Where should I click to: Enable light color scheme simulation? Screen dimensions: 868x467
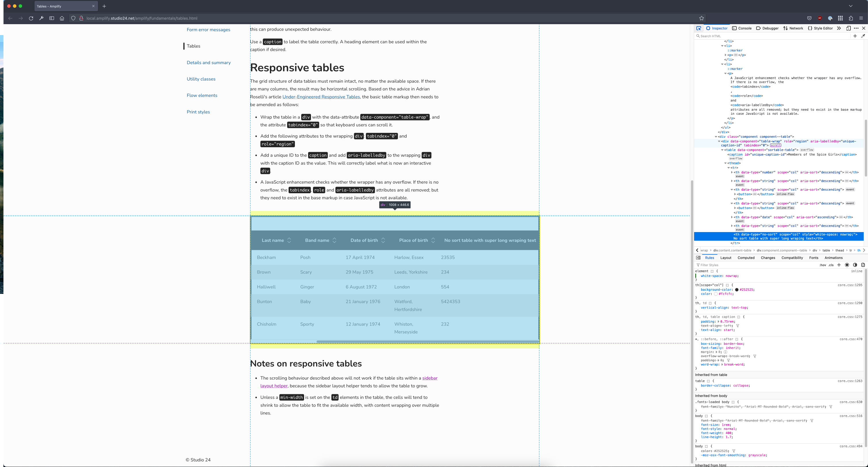847,265
